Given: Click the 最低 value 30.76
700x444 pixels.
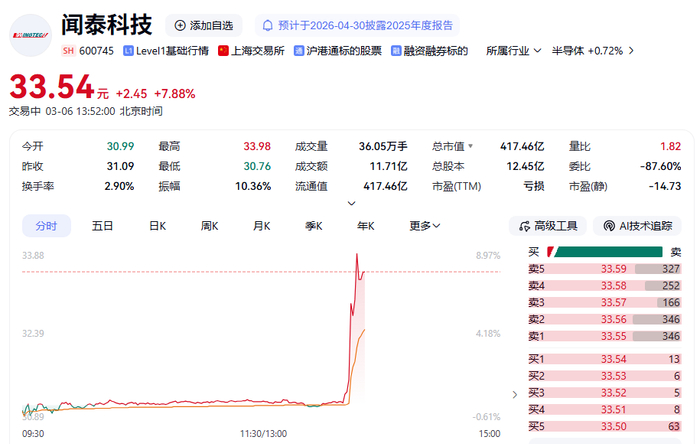Looking at the screenshot, I should tap(257, 166).
